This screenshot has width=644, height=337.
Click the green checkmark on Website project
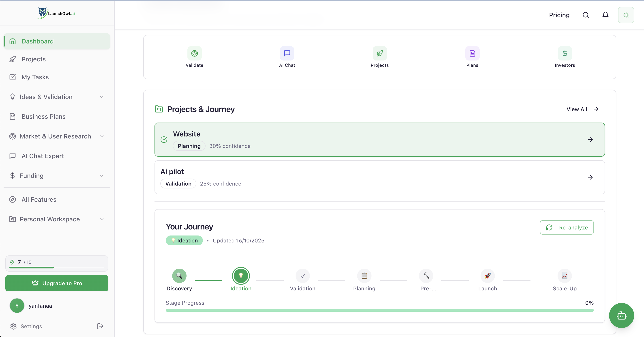point(164,140)
